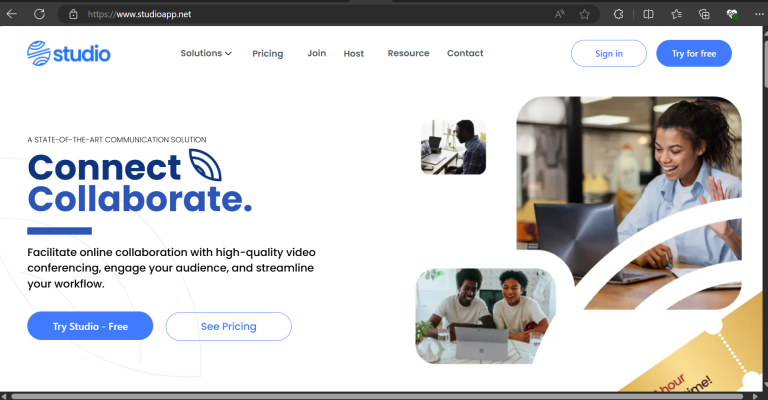Viewport: 768px width, 400px height.
Task: Click the address bar URL field
Action: (313, 14)
